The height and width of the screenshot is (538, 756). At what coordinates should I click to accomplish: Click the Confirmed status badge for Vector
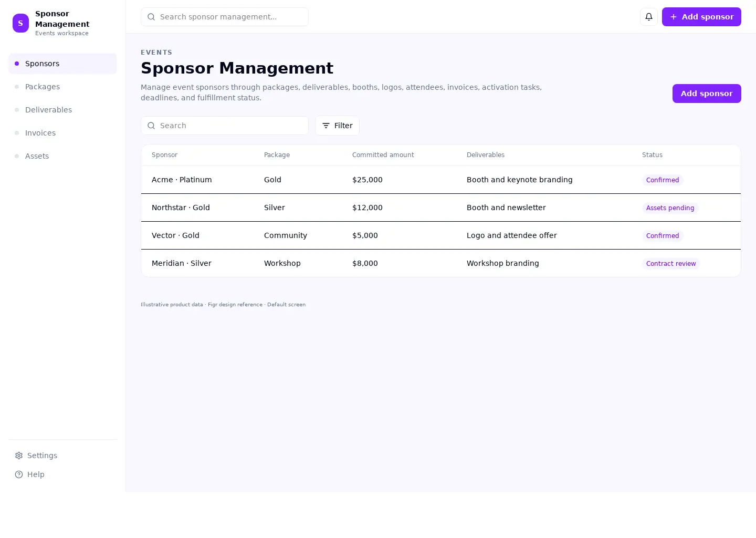(663, 236)
